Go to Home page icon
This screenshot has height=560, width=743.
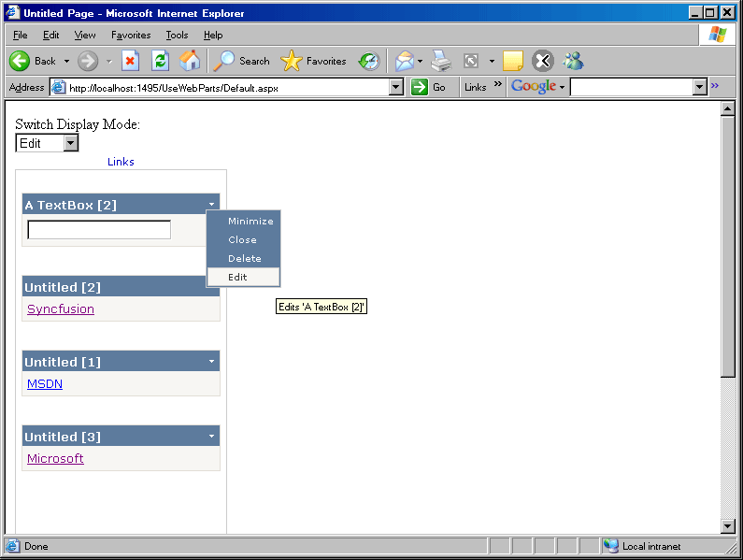point(190,61)
